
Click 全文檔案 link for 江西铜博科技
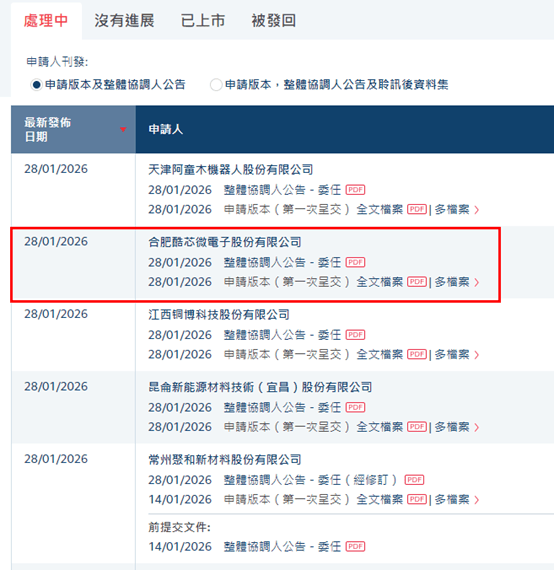click(380, 354)
